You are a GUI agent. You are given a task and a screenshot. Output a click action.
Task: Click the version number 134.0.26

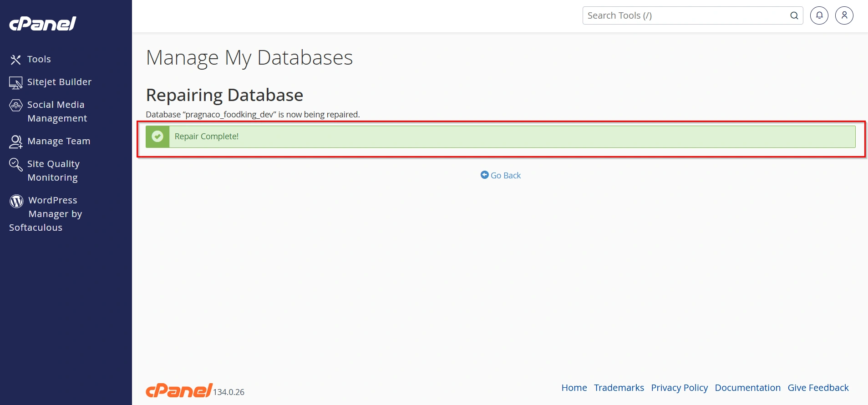[x=228, y=392]
